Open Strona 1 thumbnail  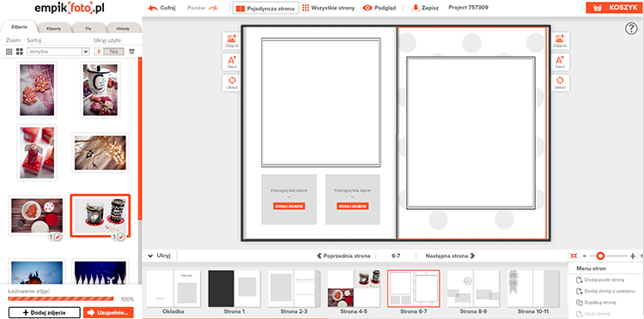point(234,289)
